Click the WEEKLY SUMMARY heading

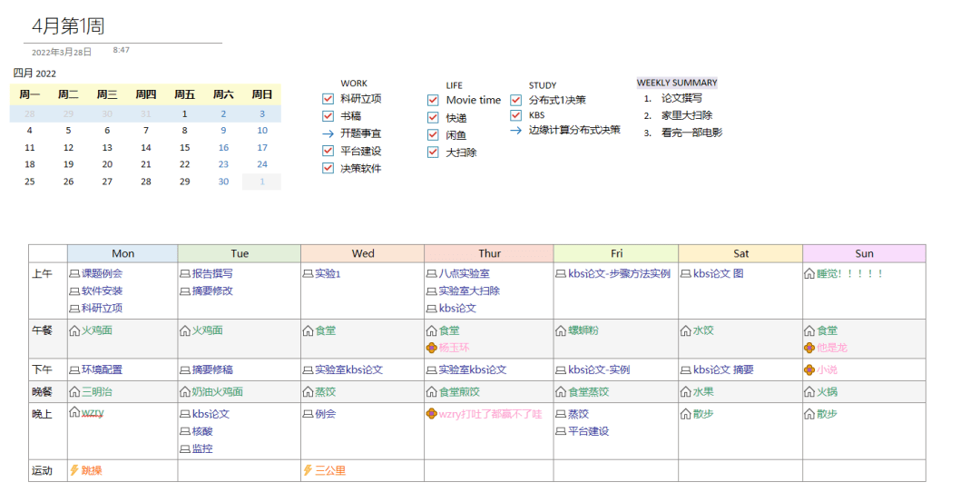[676, 83]
